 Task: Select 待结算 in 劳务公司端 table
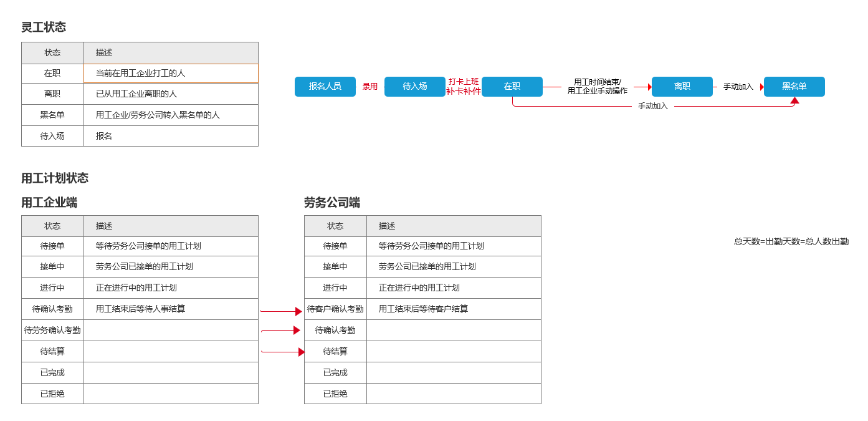tap(335, 351)
